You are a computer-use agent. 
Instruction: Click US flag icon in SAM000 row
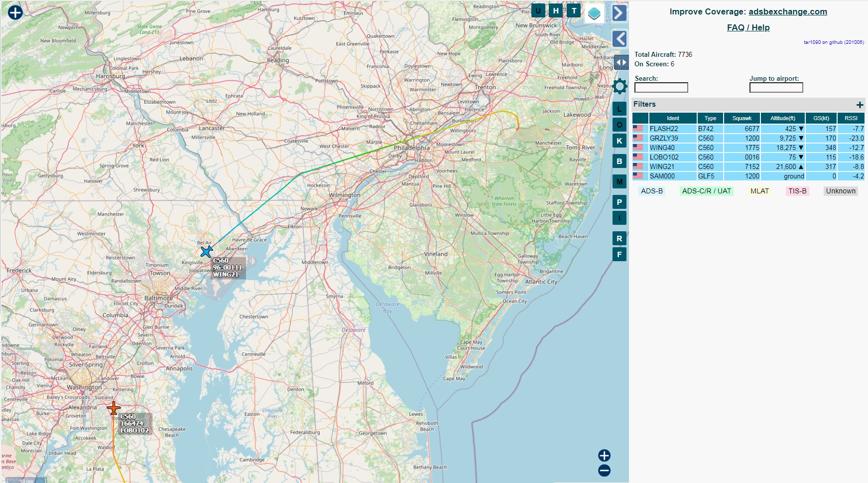click(x=638, y=175)
